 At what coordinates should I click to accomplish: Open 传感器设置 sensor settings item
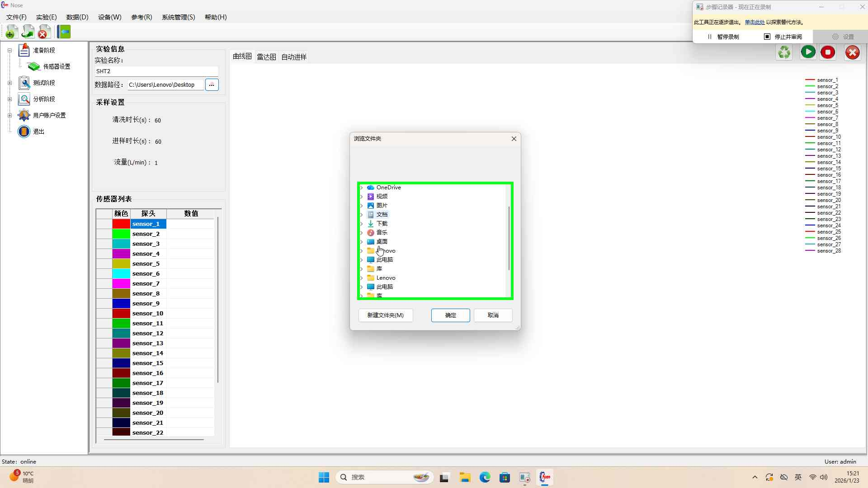(x=57, y=66)
